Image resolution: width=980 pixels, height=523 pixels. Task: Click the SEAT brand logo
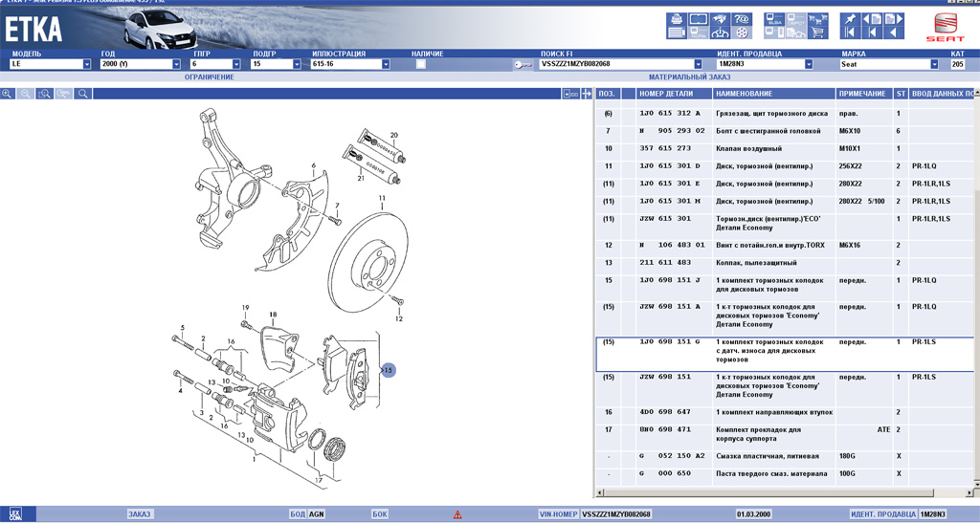pyautogui.click(x=945, y=28)
